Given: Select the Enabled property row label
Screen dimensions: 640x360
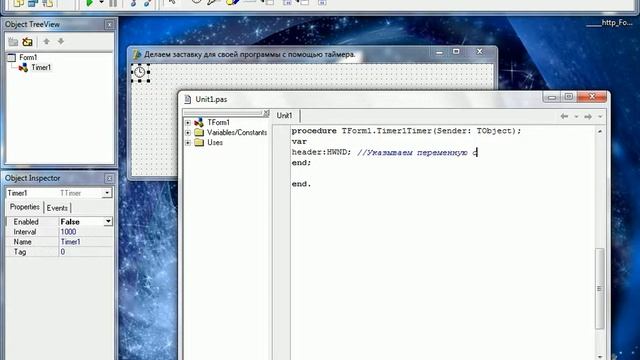Looking at the screenshot, I should coord(26,222).
